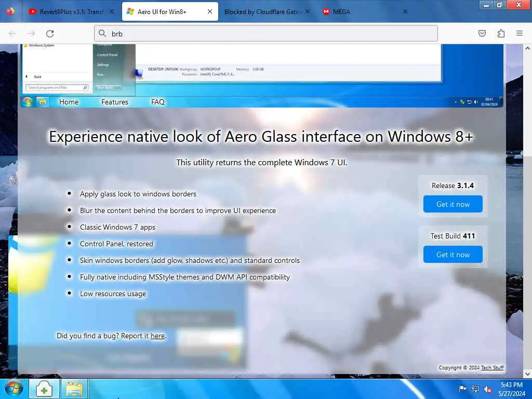This screenshot has height=399, width=532.
Task: Open the Extensions puzzle icon
Action: [501, 33]
